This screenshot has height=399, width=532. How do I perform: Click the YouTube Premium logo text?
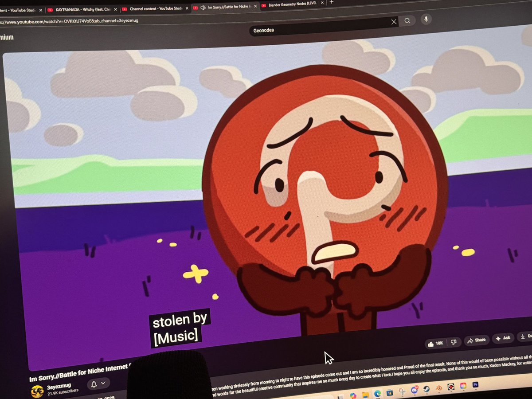coord(6,37)
